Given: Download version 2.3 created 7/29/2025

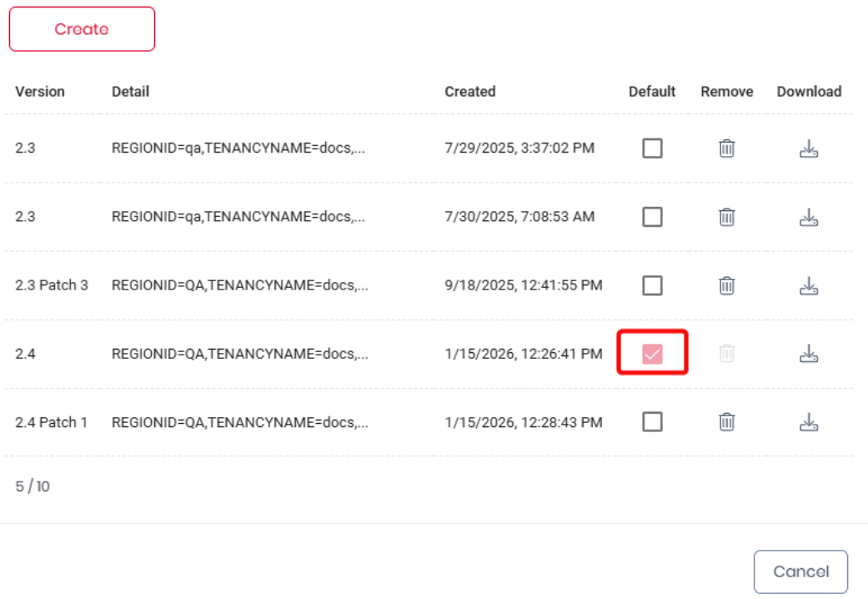Looking at the screenshot, I should (808, 148).
